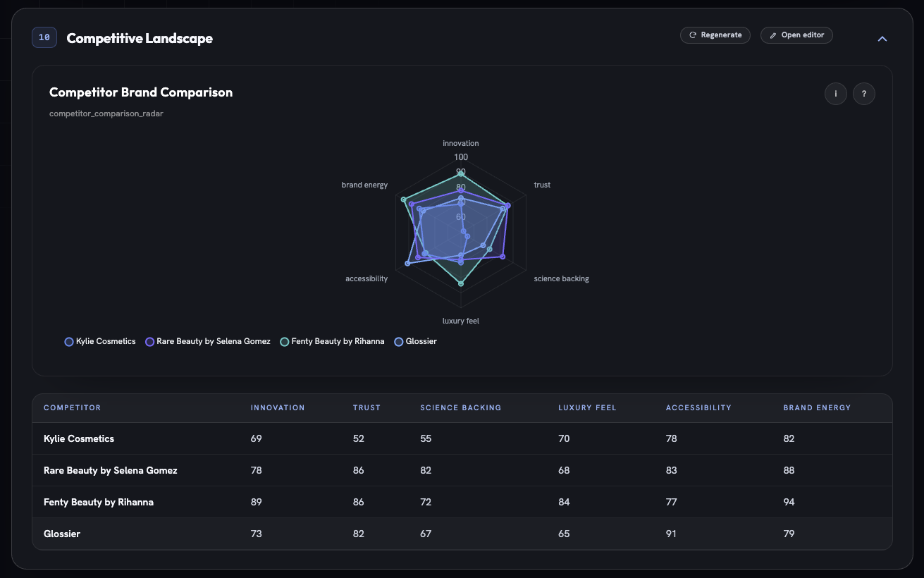
Task: Select the Kylie Cosmetics table row name
Action: (79, 438)
